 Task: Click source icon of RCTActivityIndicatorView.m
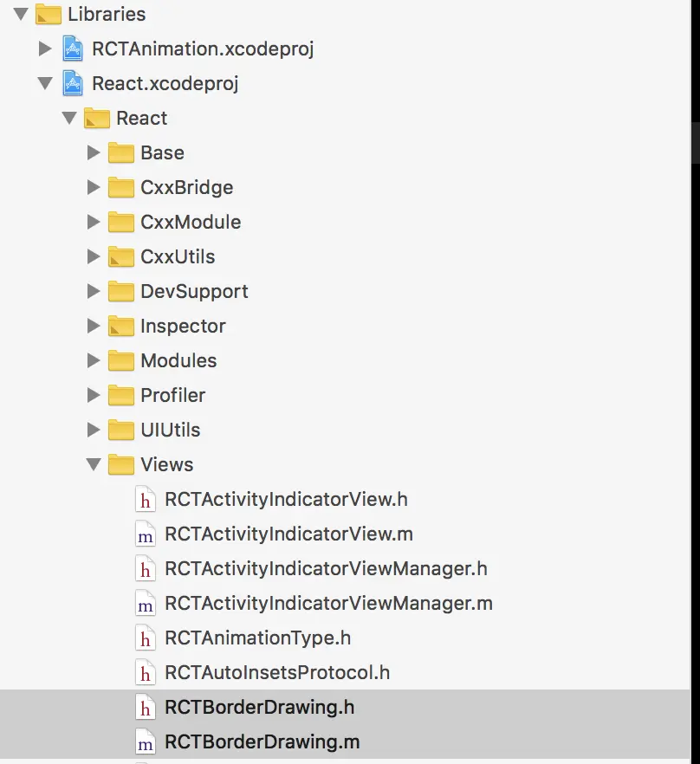[146, 534]
